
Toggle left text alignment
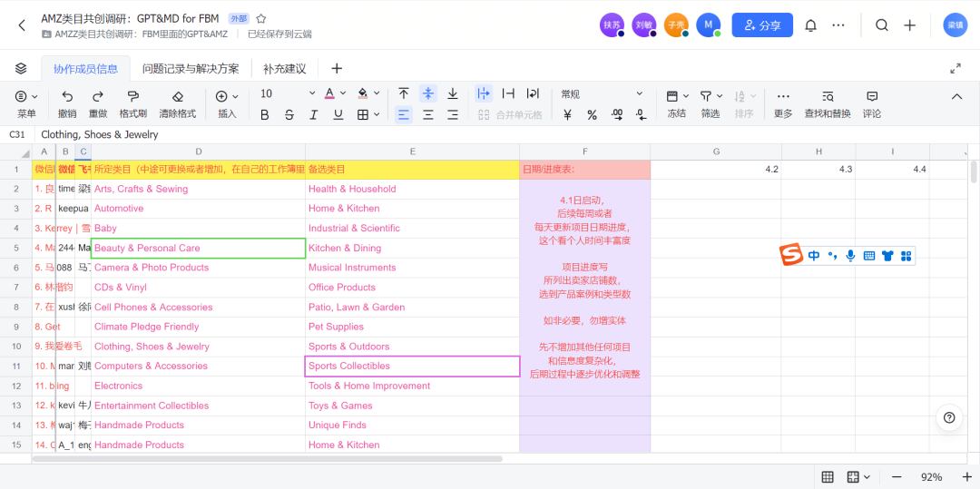pos(404,115)
